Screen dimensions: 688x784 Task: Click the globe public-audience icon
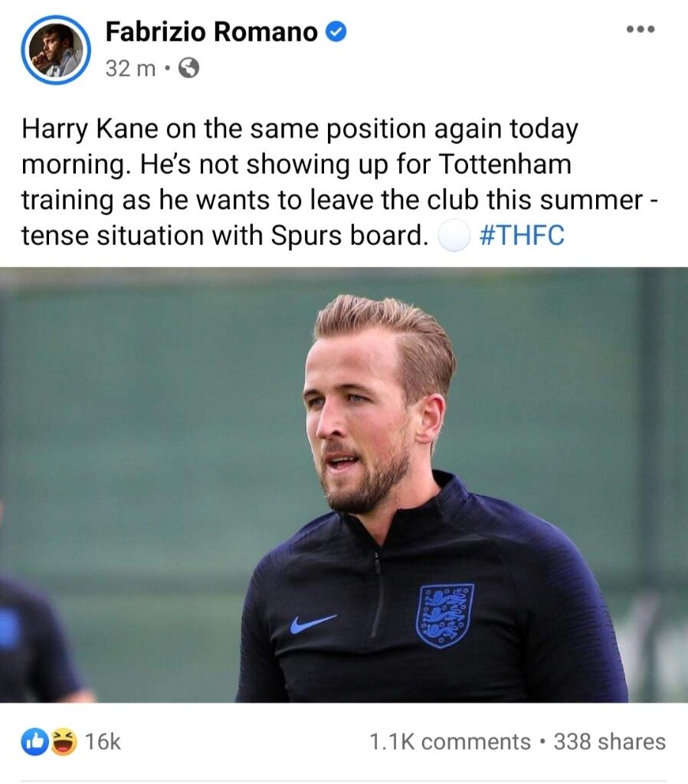pyautogui.click(x=188, y=69)
